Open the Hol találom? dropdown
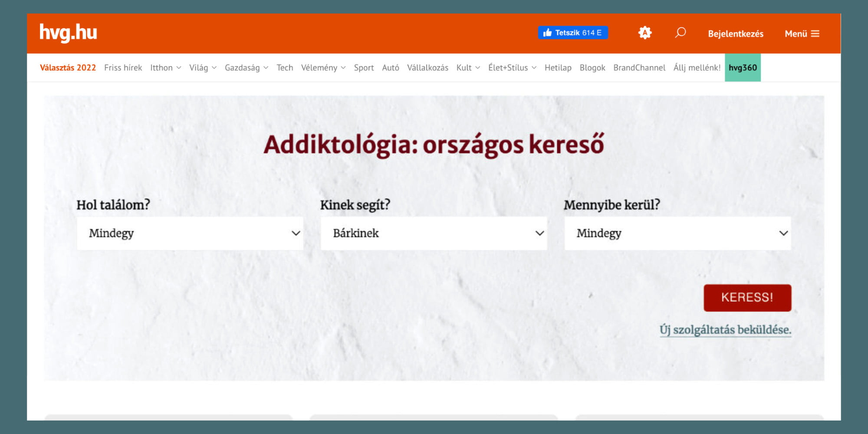 [x=190, y=233]
